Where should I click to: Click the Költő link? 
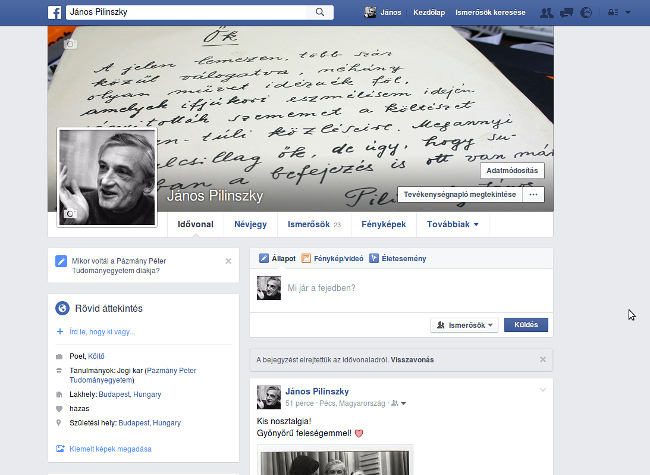coord(96,356)
